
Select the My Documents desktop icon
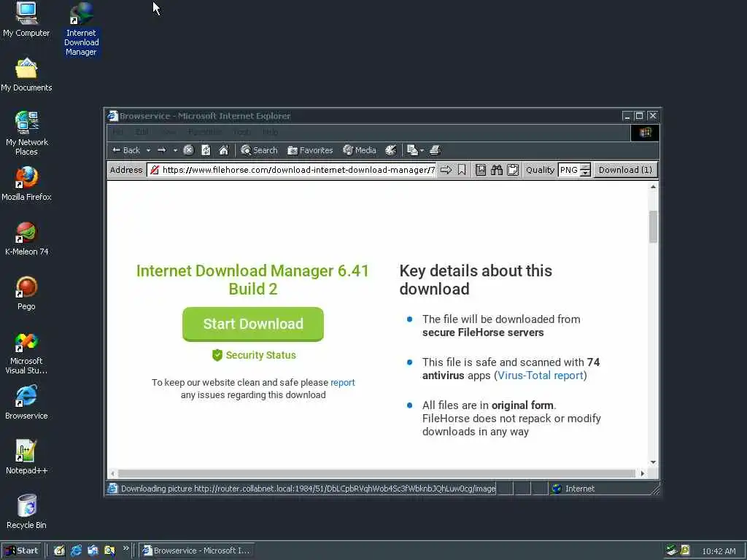pos(26,75)
